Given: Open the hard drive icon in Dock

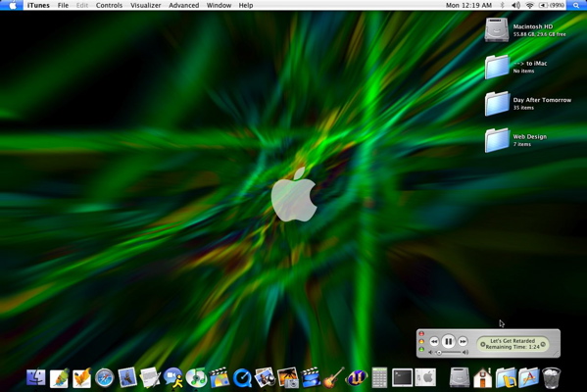Looking at the screenshot, I should pos(460,377).
